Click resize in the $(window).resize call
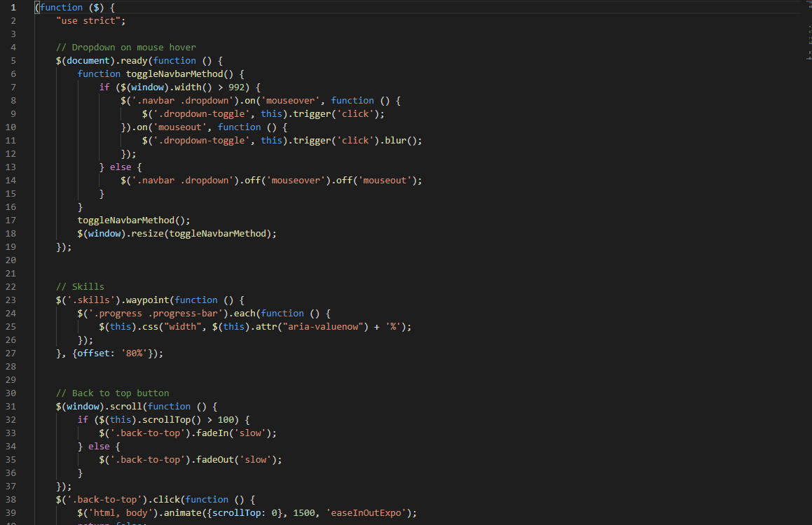Screen dimensions: 812x525 click(x=147, y=234)
